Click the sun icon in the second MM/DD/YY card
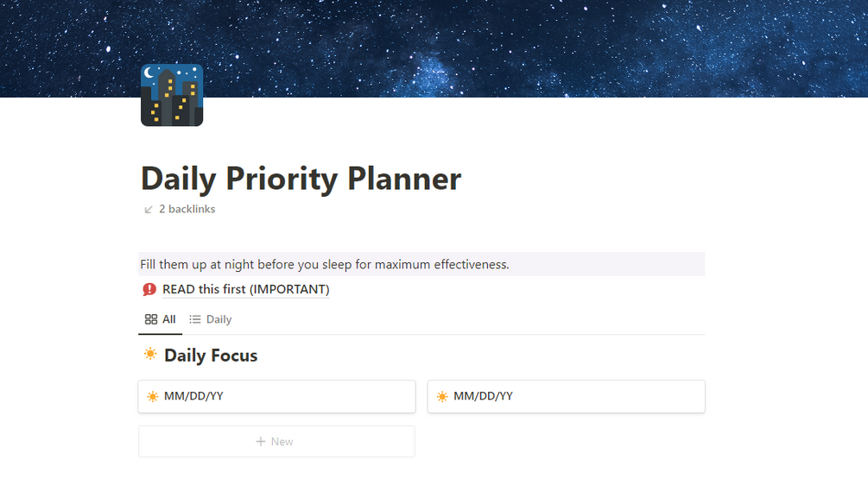 coord(442,396)
